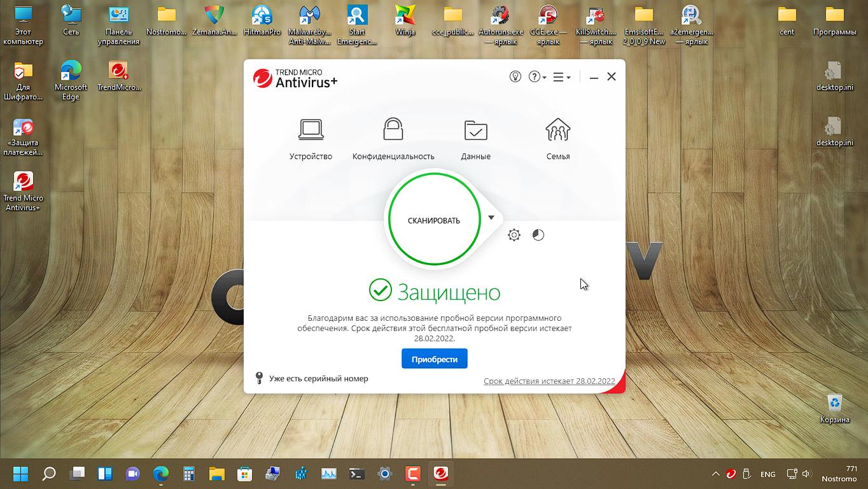868x489 pixels.
Task: Start a scan with СКАНИРОВАТЬ button
Action: (x=434, y=220)
